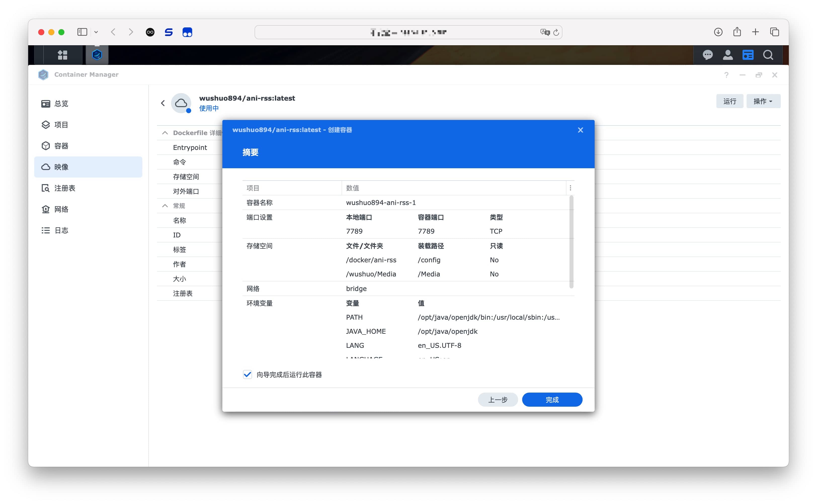Screen dimensions: 817x504
Task: Click the infinity extension icon in Safari toolbar
Action: (150, 32)
